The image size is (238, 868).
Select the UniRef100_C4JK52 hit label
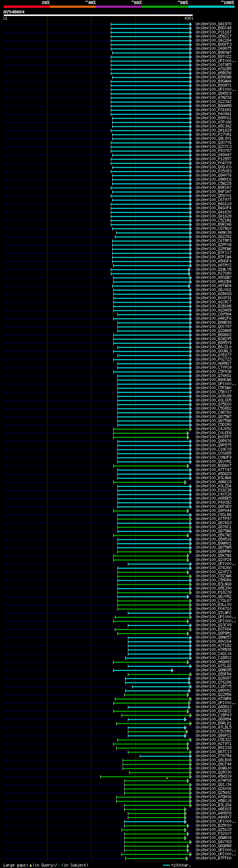tap(213, 429)
